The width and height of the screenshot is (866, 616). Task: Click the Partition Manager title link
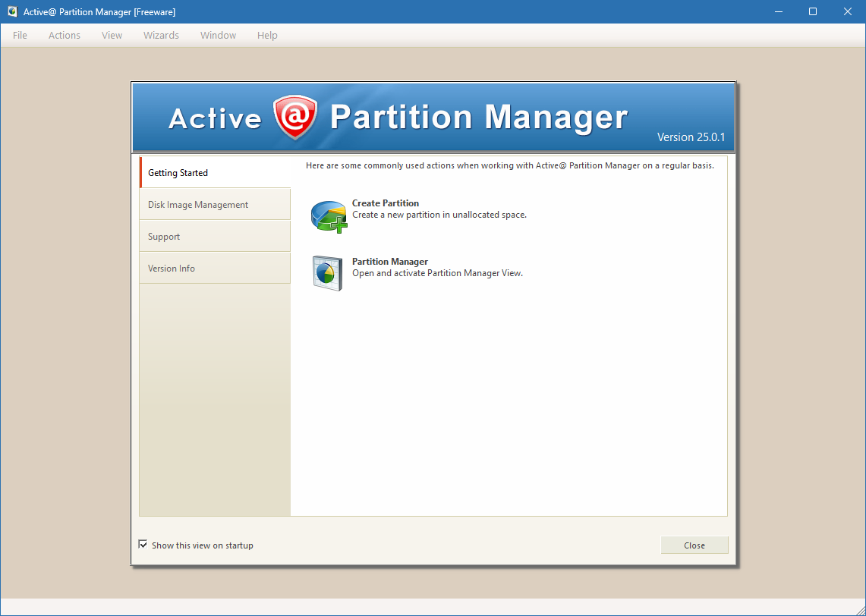pyautogui.click(x=390, y=262)
